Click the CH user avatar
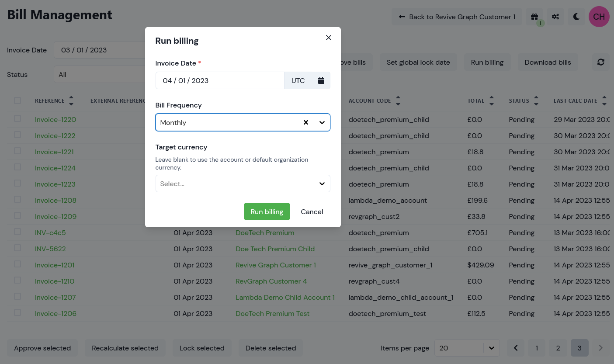This screenshot has width=614, height=364. (599, 17)
